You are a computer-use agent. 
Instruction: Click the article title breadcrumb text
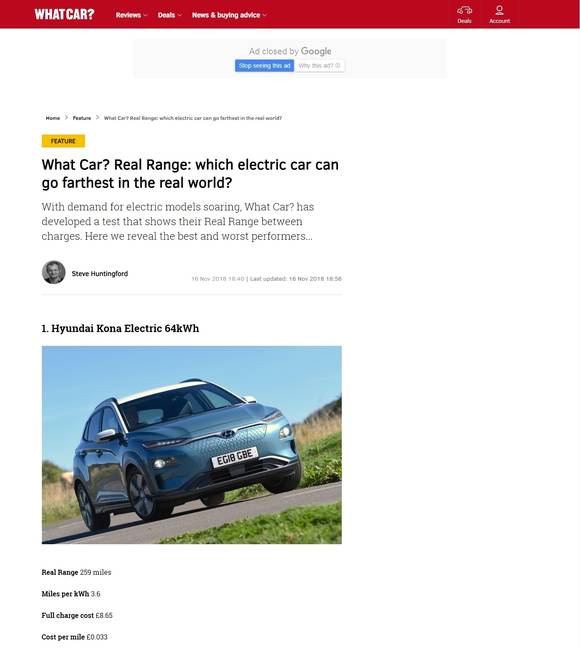click(193, 118)
